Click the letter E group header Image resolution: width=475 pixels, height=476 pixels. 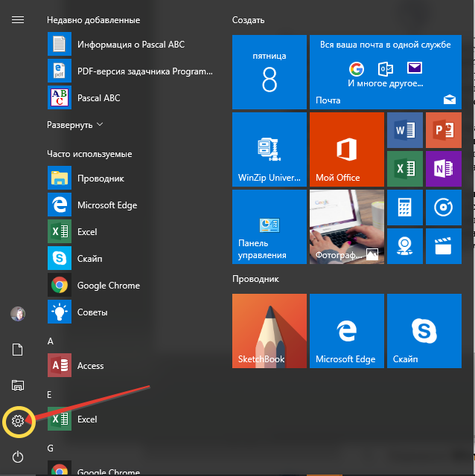point(50,395)
